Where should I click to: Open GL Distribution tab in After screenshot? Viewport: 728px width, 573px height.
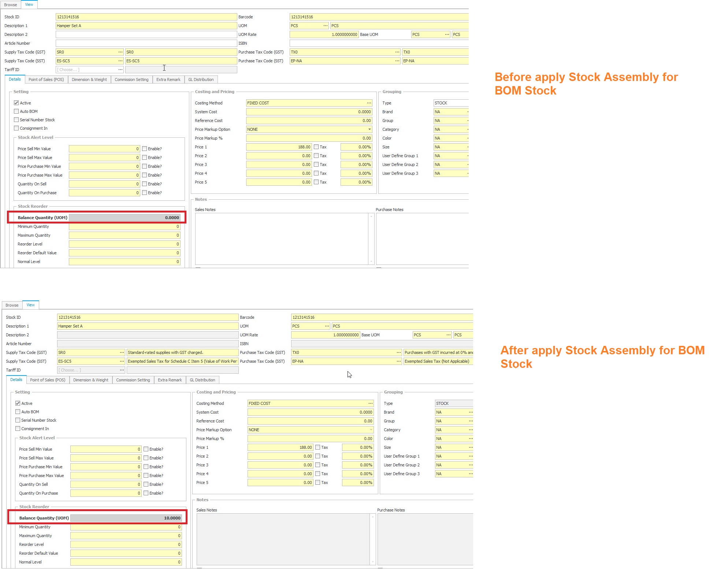pos(202,380)
